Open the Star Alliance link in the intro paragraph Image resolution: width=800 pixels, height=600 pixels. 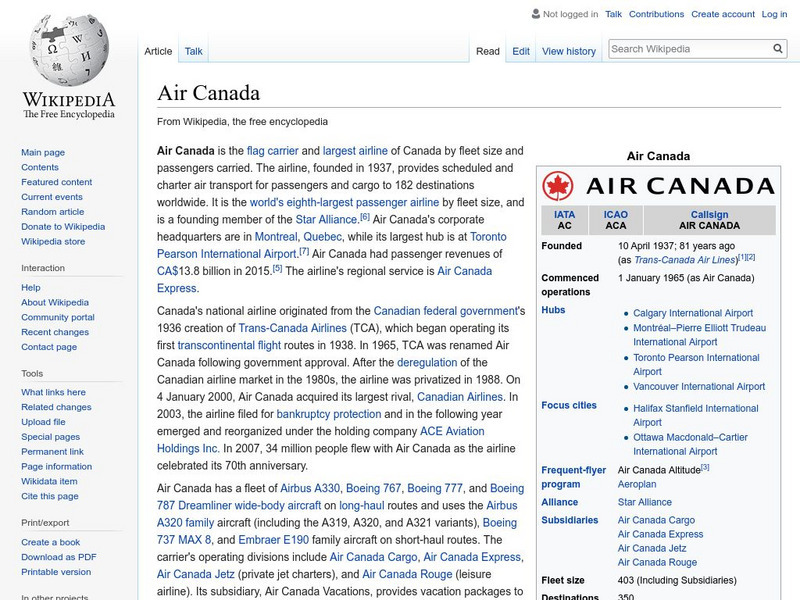pyautogui.click(x=326, y=220)
